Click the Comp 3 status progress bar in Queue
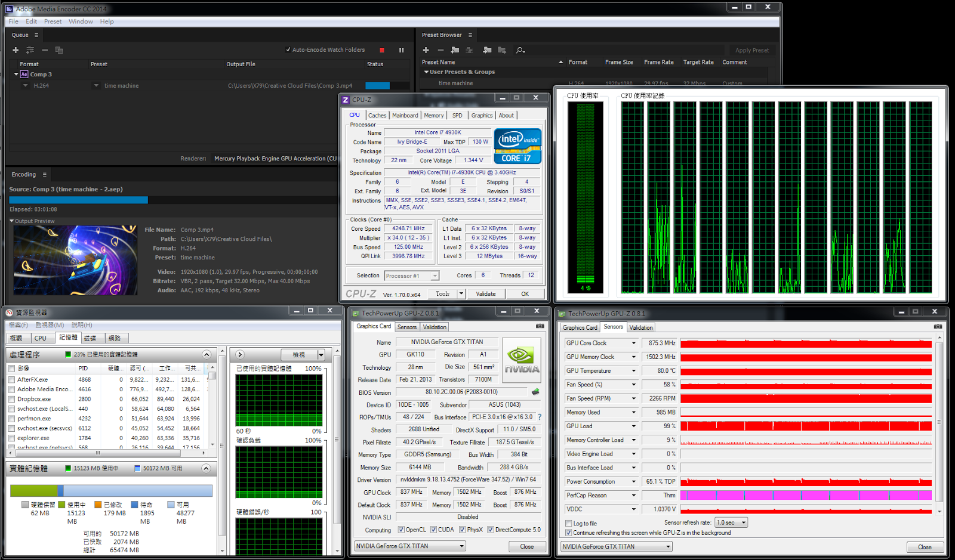Viewport: 955px width, 560px height. [387, 86]
